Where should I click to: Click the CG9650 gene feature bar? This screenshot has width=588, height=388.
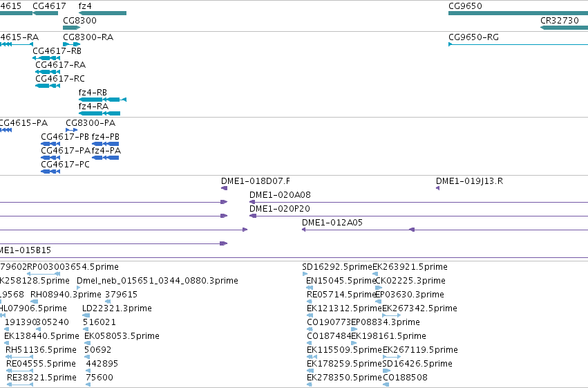[518, 14]
